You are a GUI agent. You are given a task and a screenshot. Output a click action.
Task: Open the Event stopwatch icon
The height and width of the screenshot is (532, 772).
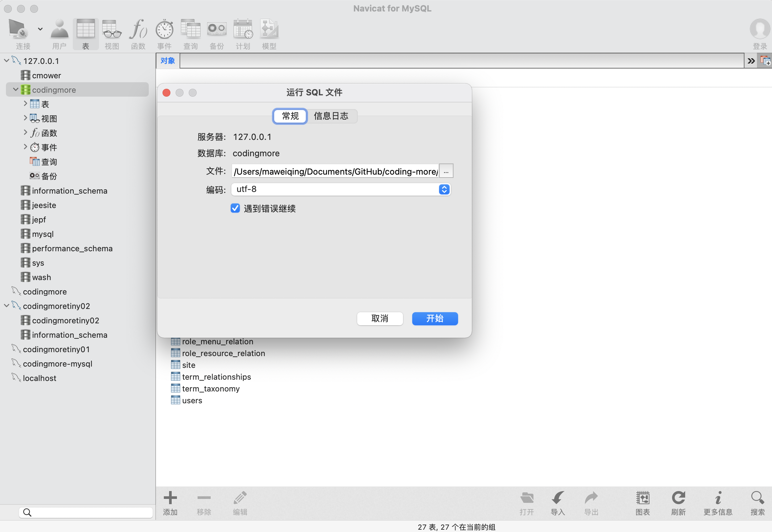coord(164,30)
